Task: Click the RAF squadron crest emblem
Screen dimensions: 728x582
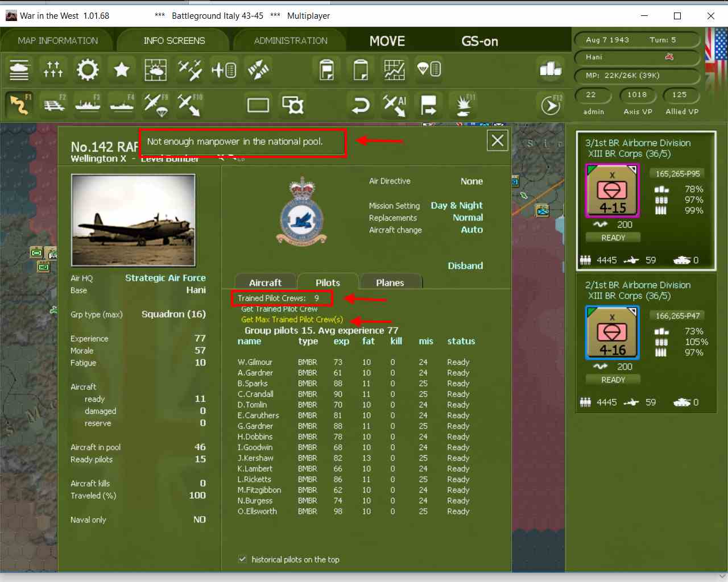Action: coord(301,211)
